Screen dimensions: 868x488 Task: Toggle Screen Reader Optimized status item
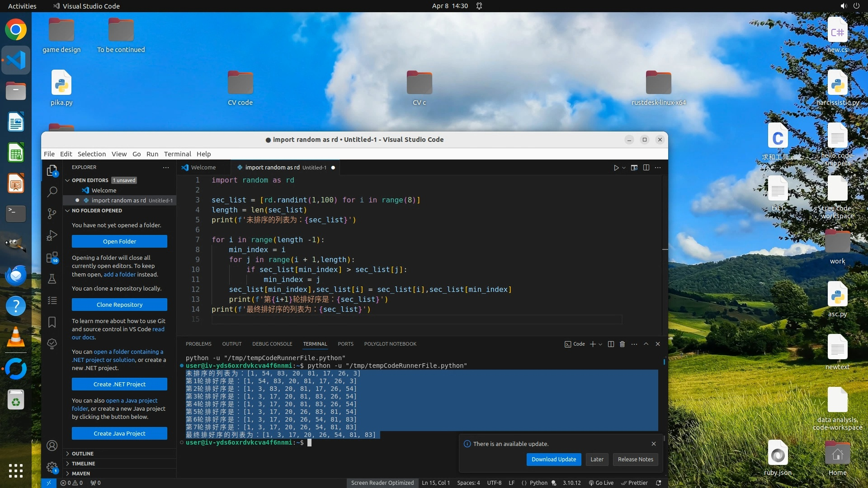coord(382,483)
